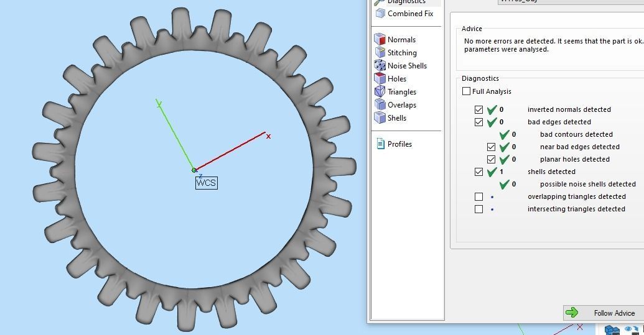
Task: Enable the Full Analysis checkbox
Action: [466, 91]
